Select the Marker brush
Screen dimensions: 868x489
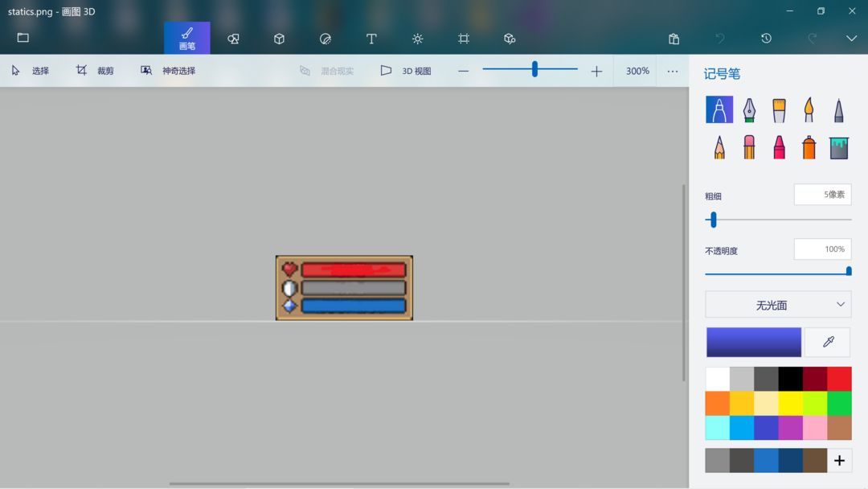click(x=719, y=109)
